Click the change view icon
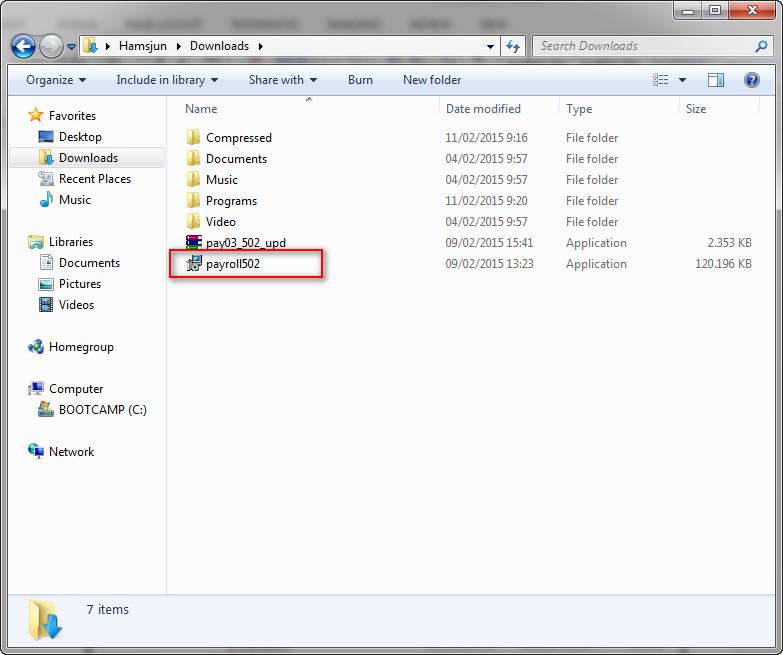Screen dimensions: 783x655 tap(661, 80)
